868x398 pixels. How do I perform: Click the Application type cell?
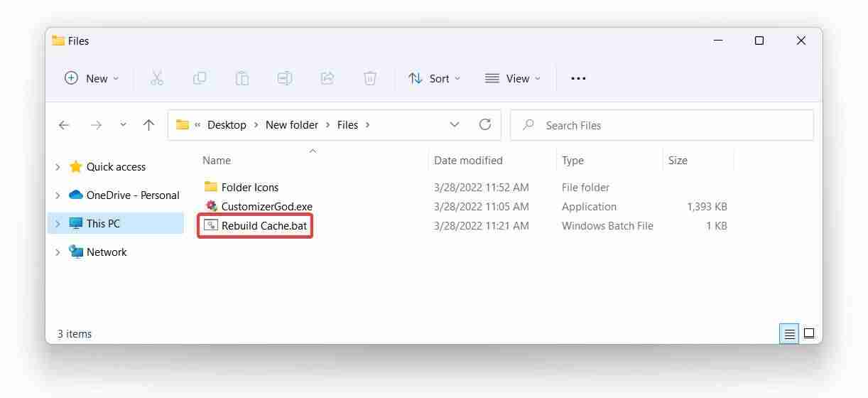click(589, 206)
